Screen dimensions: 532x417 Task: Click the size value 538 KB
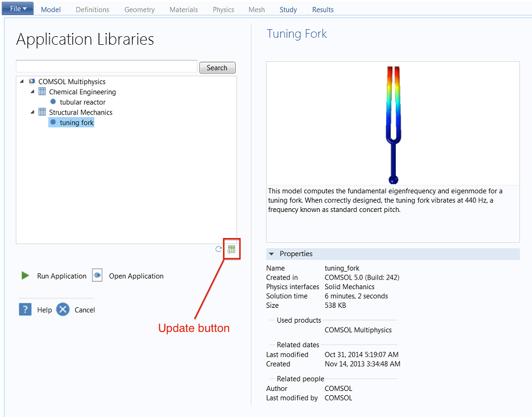tap(335, 305)
